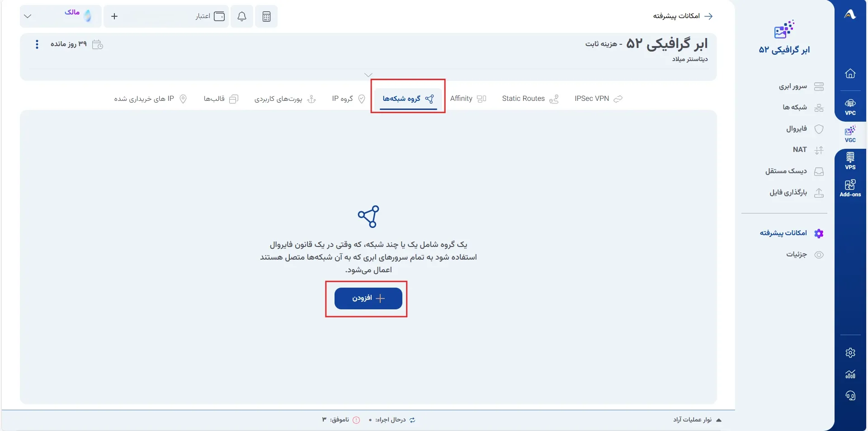This screenshot has height=431, width=868.
Task: Click the Arvan logo at top
Action: [850, 15]
